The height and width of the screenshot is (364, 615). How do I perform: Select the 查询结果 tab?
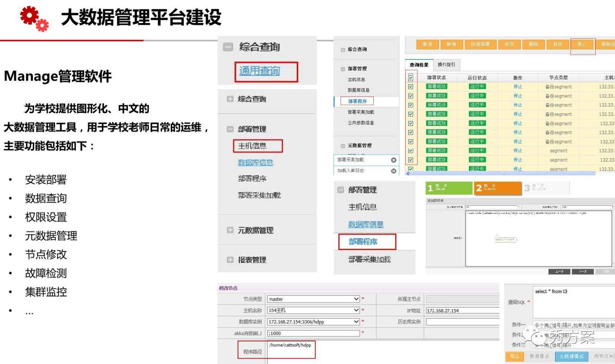pos(419,65)
